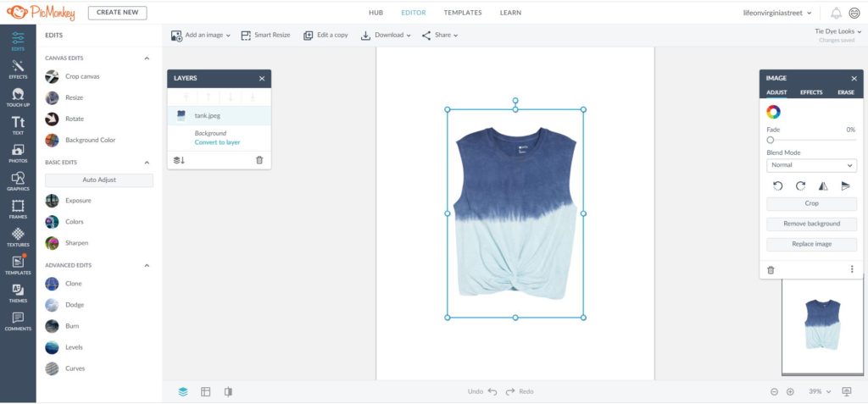
Task: Expand the Download dropdown menu
Action: [386, 36]
